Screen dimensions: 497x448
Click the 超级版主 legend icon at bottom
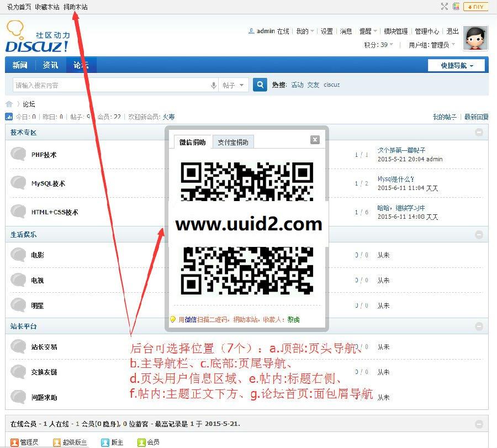[56, 442]
